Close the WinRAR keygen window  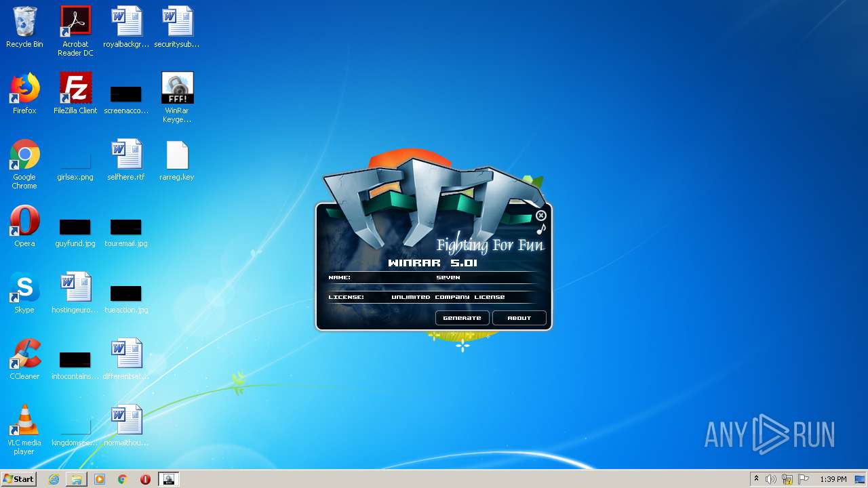pos(540,216)
